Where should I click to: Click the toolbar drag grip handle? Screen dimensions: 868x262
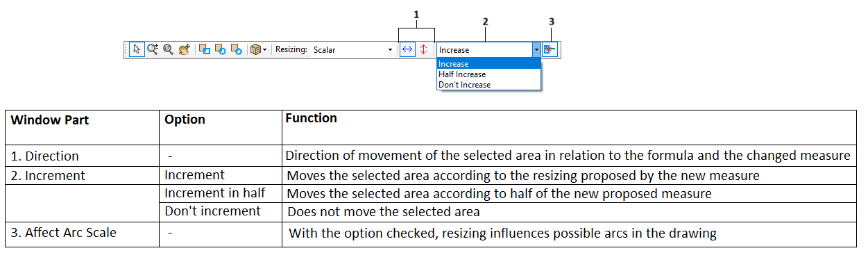126,49
